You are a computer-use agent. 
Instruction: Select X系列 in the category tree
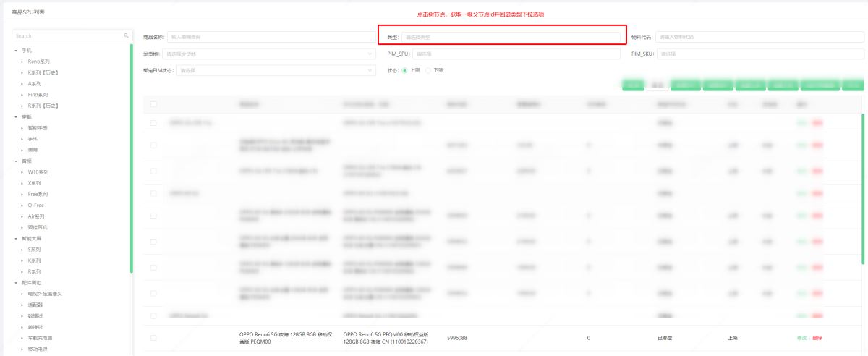tap(35, 183)
